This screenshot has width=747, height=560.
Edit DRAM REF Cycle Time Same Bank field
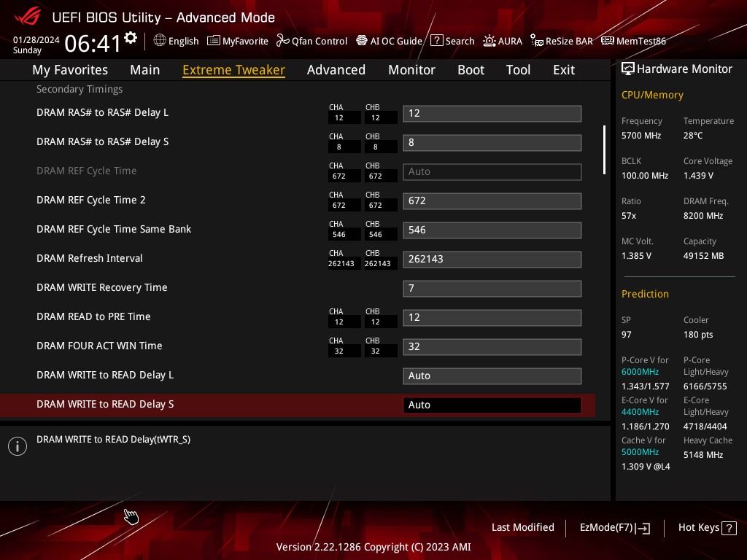492,230
